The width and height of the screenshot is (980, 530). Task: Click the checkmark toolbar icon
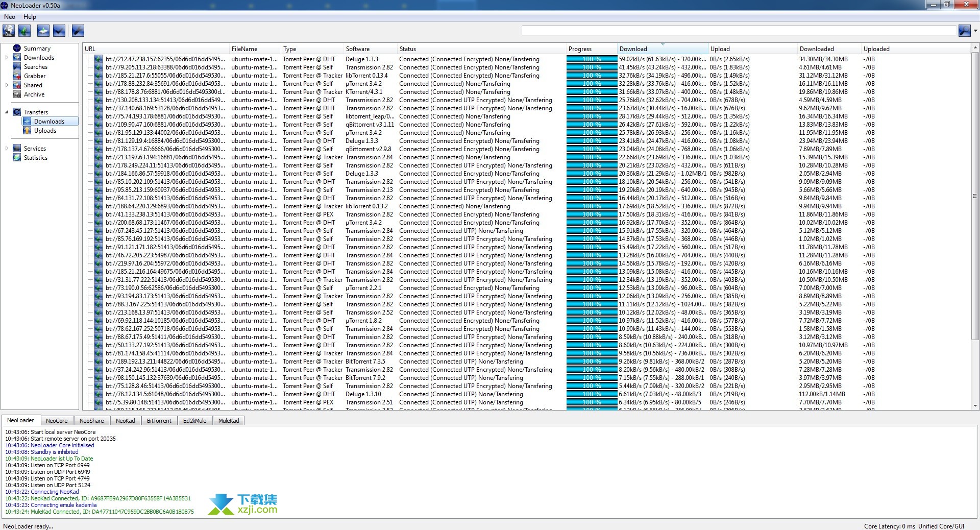click(x=59, y=31)
